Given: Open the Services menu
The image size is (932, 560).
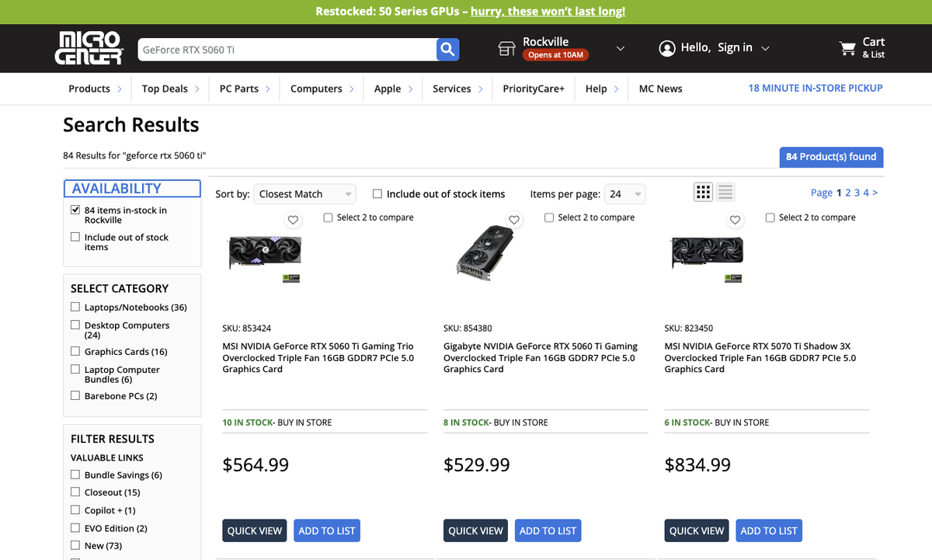Looking at the screenshot, I should (x=457, y=89).
